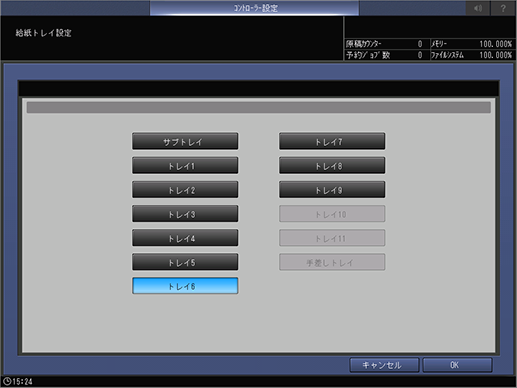Select the サブトレイ button
This screenshot has height=388, width=517.
pos(185,141)
